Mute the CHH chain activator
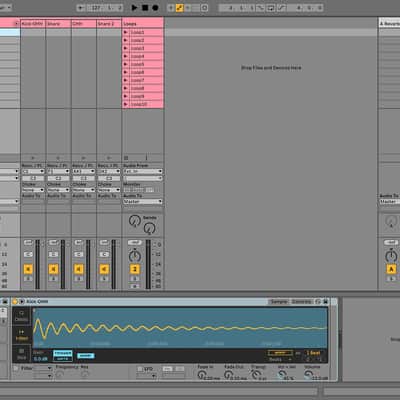 tap(79, 269)
